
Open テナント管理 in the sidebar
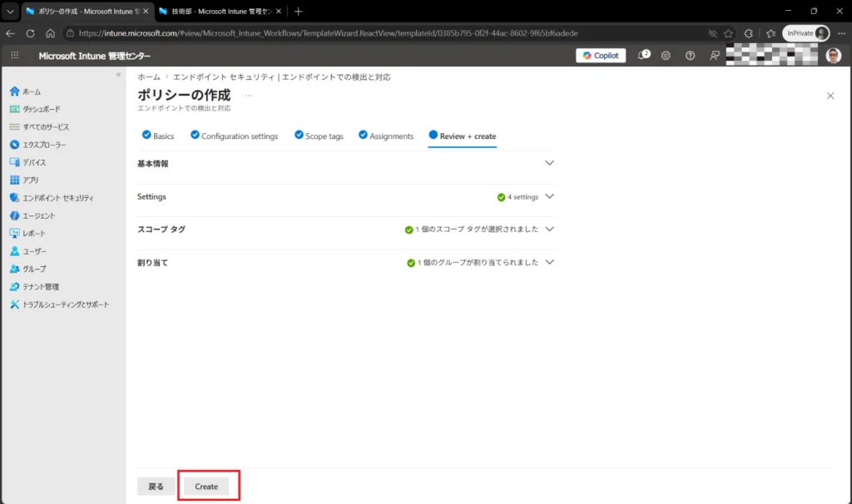coord(34,287)
